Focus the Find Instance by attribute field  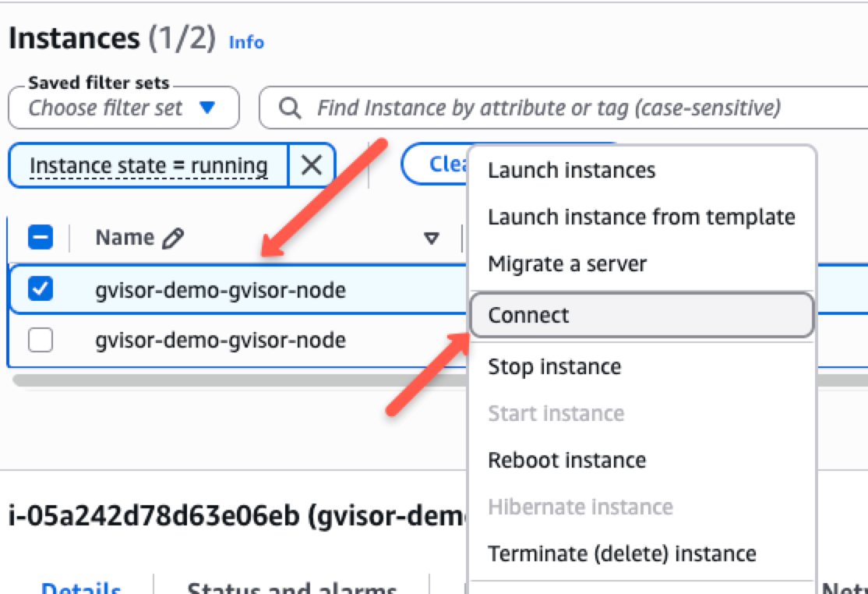[x=563, y=108]
